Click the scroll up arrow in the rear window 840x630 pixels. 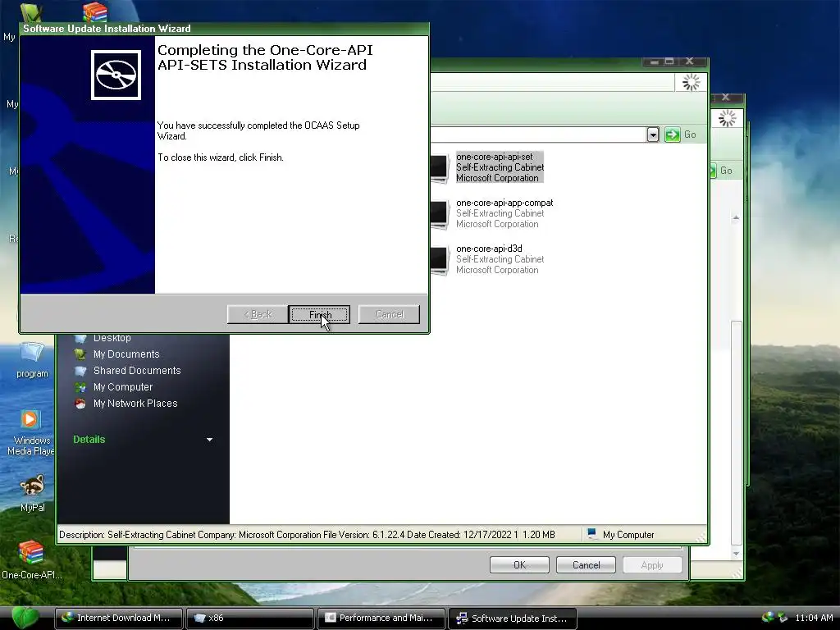[x=736, y=217]
